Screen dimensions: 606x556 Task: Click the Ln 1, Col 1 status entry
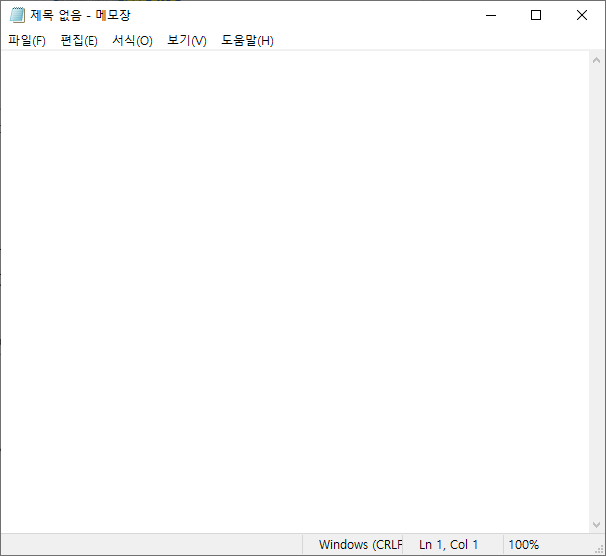(x=448, y=545)
